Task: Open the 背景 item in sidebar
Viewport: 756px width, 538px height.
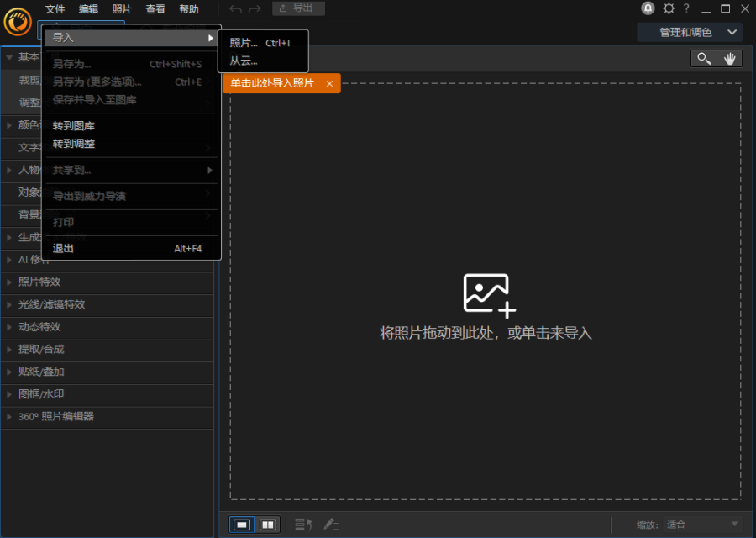Action: point(30,214)
